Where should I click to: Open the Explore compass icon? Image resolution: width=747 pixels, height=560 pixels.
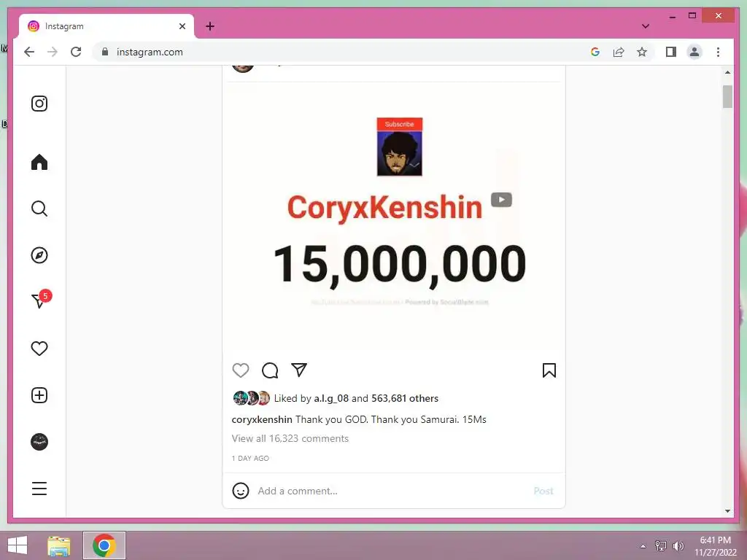(x=39, y=255)
